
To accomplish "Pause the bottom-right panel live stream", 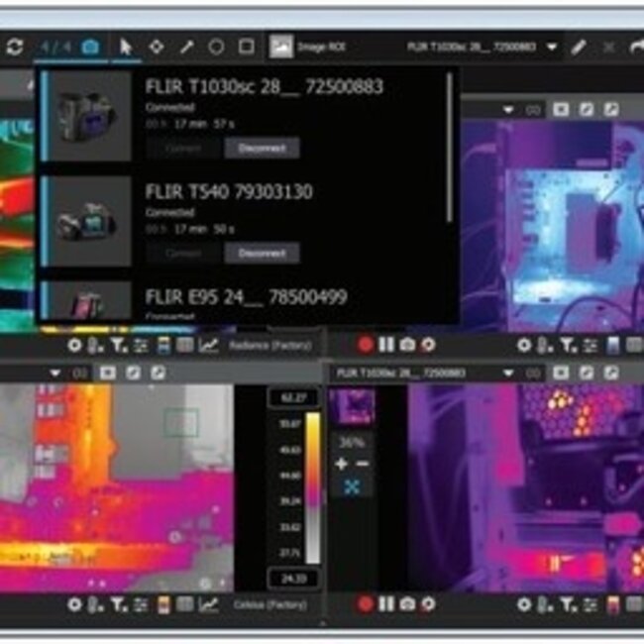I will [386, 604].
